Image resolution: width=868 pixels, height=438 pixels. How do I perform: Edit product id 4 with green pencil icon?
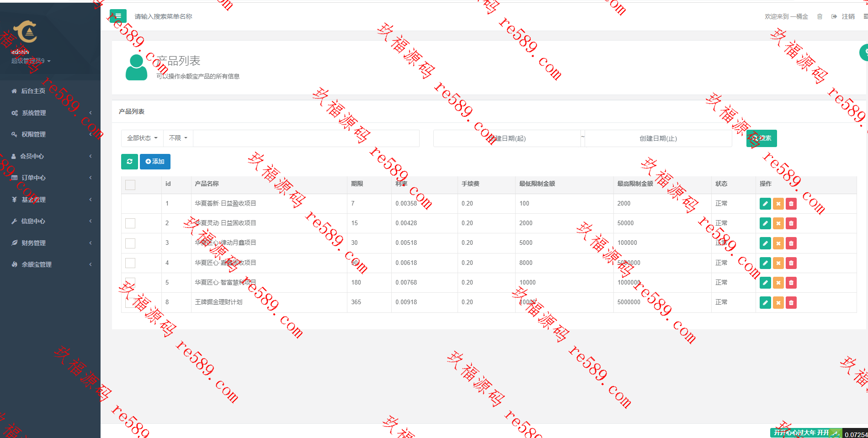coord(765,263)
